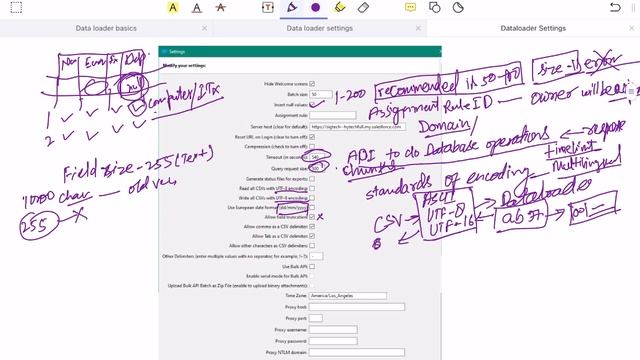The height and width of the screenshot is (360, 640).
Task: Select the underline text annotation tool
Action: pos(197,8)
